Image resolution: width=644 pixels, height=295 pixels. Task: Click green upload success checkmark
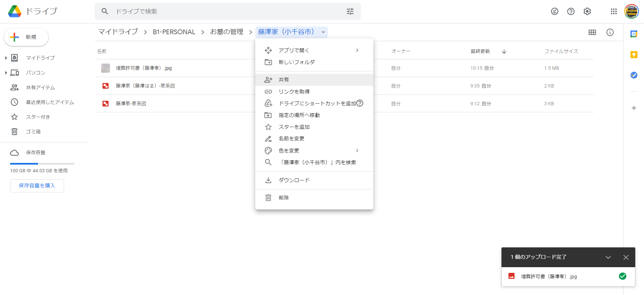click(x=623, y=276)
